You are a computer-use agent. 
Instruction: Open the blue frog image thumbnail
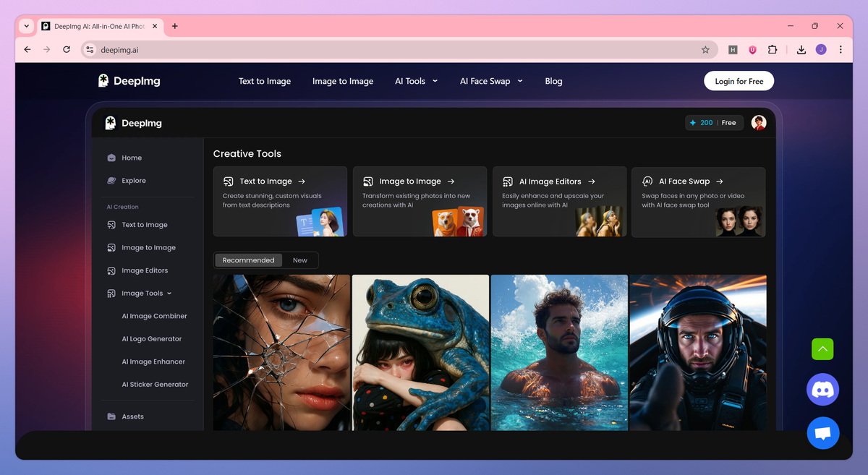tap(420, 353)
